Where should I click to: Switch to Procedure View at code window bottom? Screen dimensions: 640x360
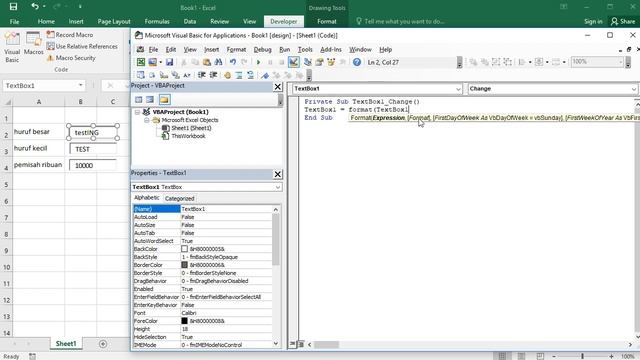point(293,344)
